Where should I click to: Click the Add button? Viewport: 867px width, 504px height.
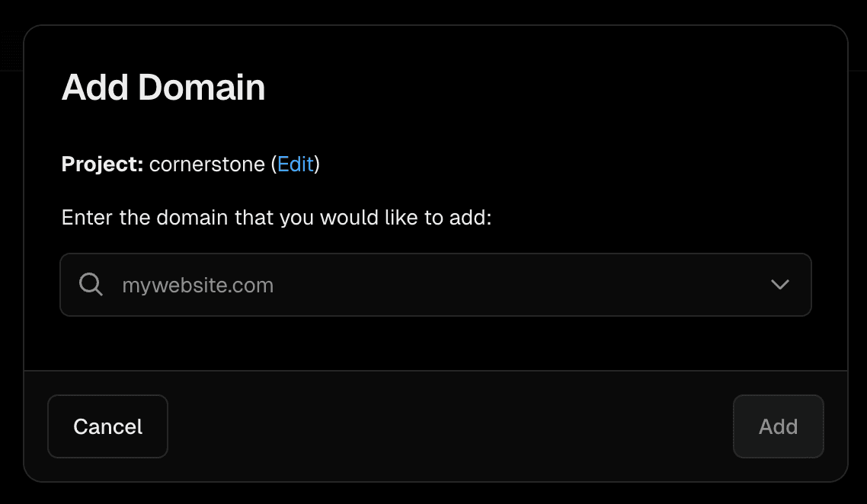coord(778,426)
